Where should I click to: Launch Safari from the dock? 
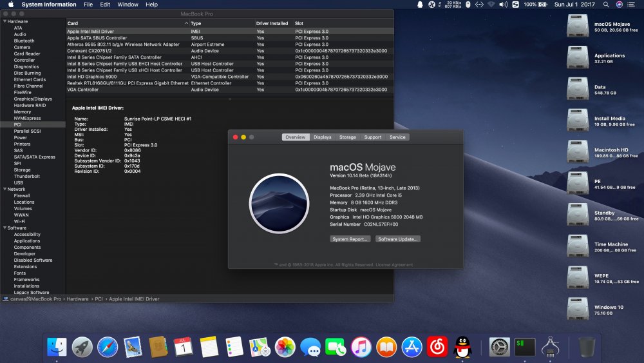pyautogui.click(x=108, y=347)
